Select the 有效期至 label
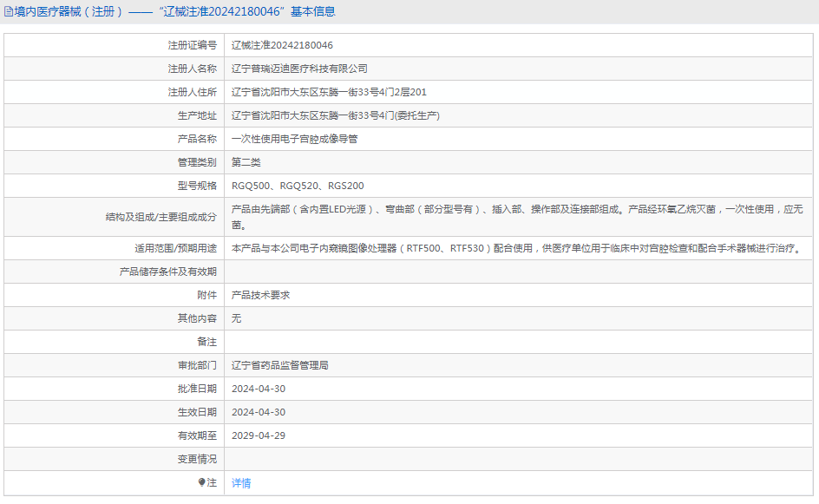 (197, 436)
